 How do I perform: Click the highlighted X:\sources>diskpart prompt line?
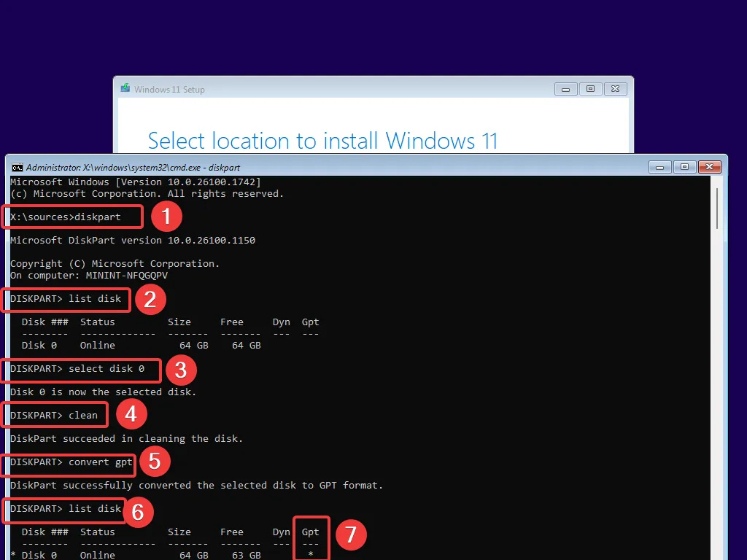[71, 217]
